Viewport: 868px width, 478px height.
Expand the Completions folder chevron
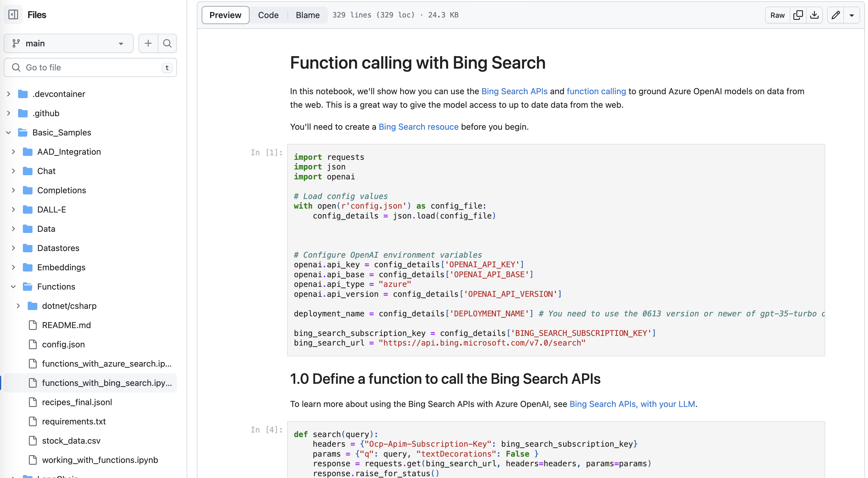click(14, 190)
